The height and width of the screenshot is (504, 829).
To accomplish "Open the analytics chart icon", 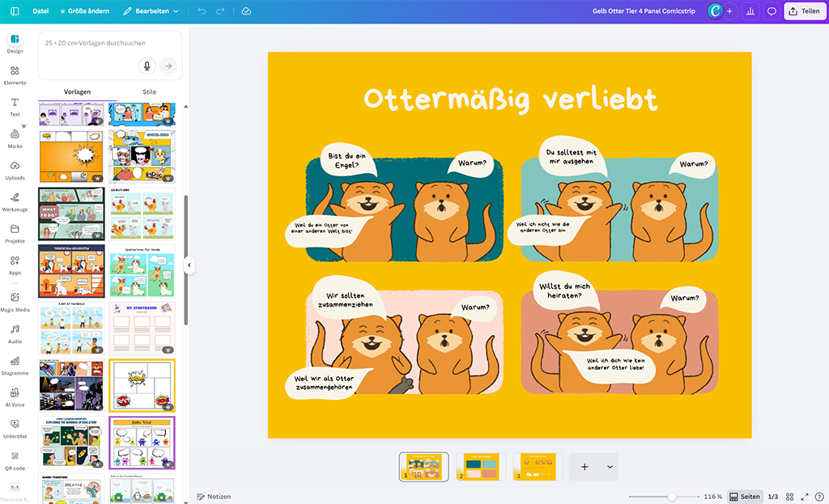I will [x=750, y=11].
